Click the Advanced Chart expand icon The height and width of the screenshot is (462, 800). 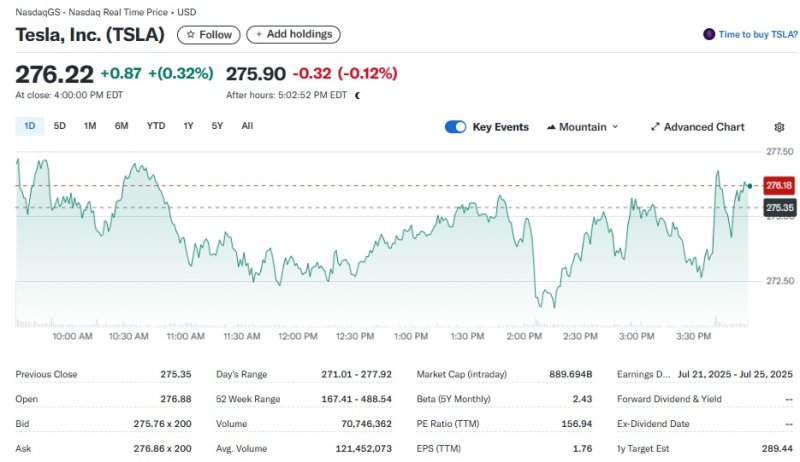click(655, 127)
